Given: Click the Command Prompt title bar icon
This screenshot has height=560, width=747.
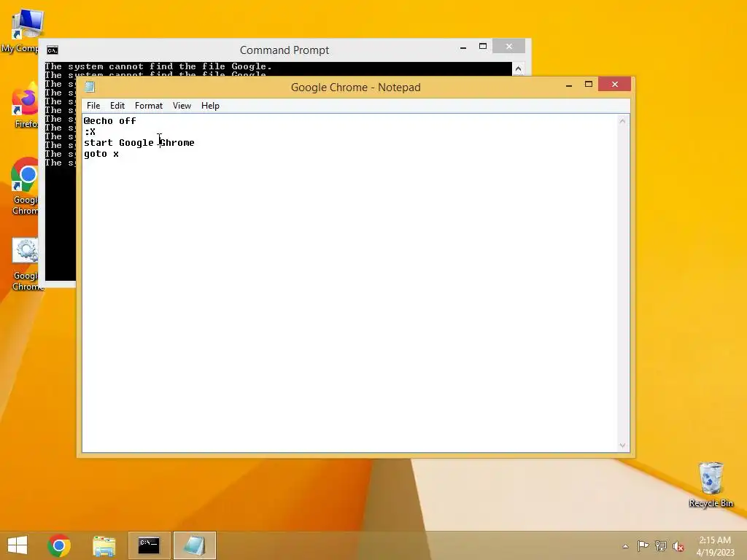Looking at the screenshot, I should click(53, 50).
